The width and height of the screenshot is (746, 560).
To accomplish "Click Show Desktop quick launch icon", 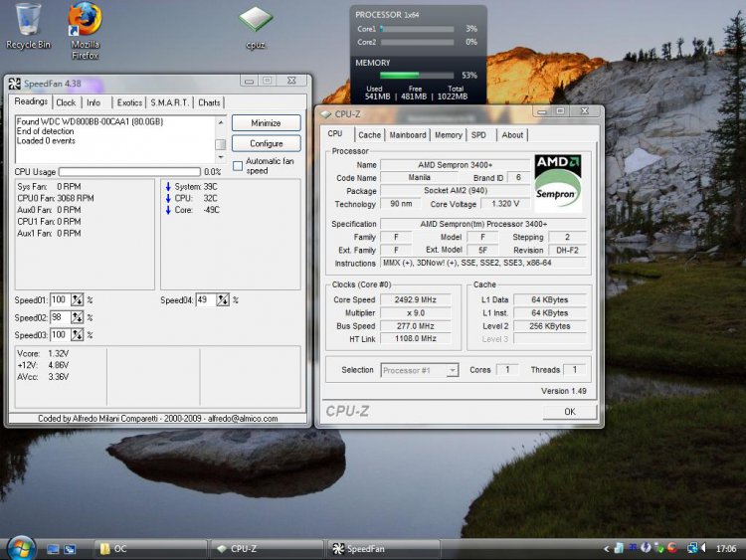I will coord(54,549).
